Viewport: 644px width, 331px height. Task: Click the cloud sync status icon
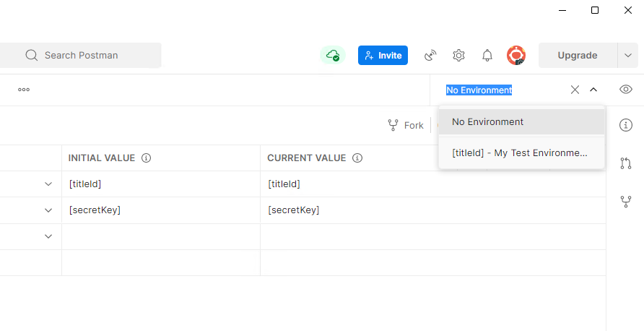(x=333, y=55)
